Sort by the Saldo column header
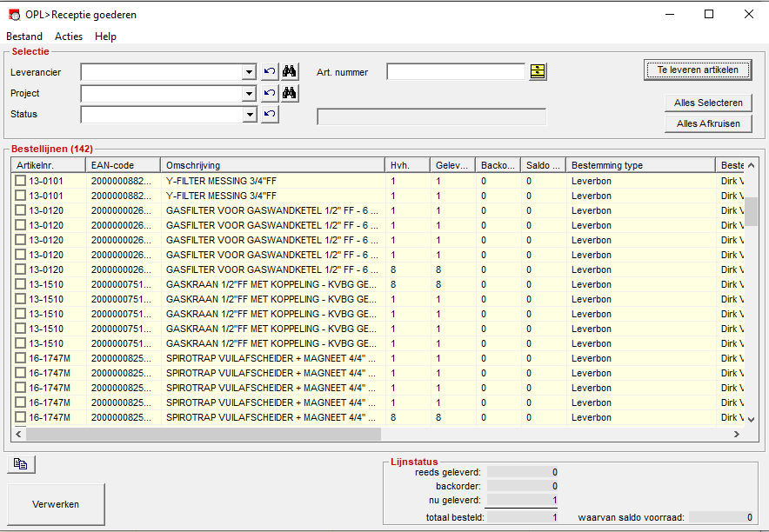The width and height of the screenshot is (769, 532). click(544, 165)
